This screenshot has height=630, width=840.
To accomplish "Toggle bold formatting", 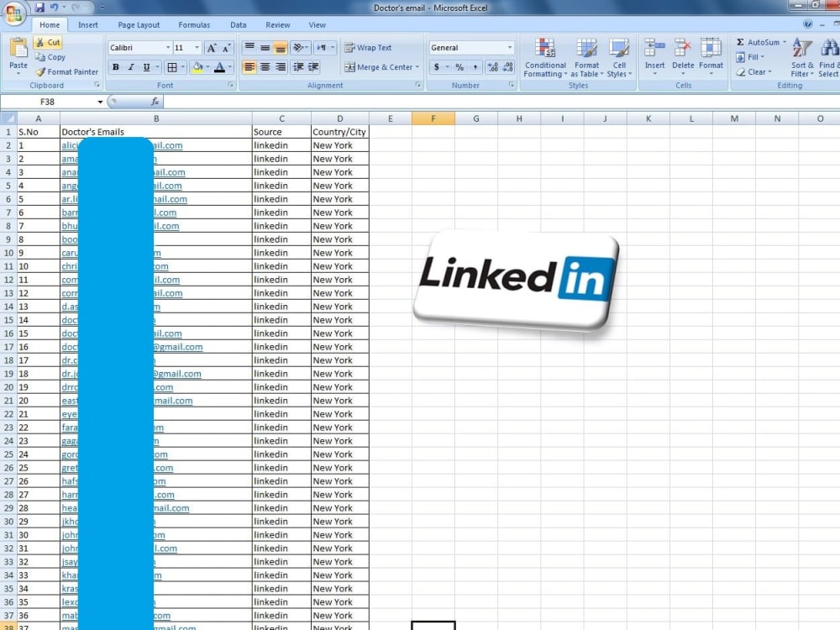I will pos(116,67).
